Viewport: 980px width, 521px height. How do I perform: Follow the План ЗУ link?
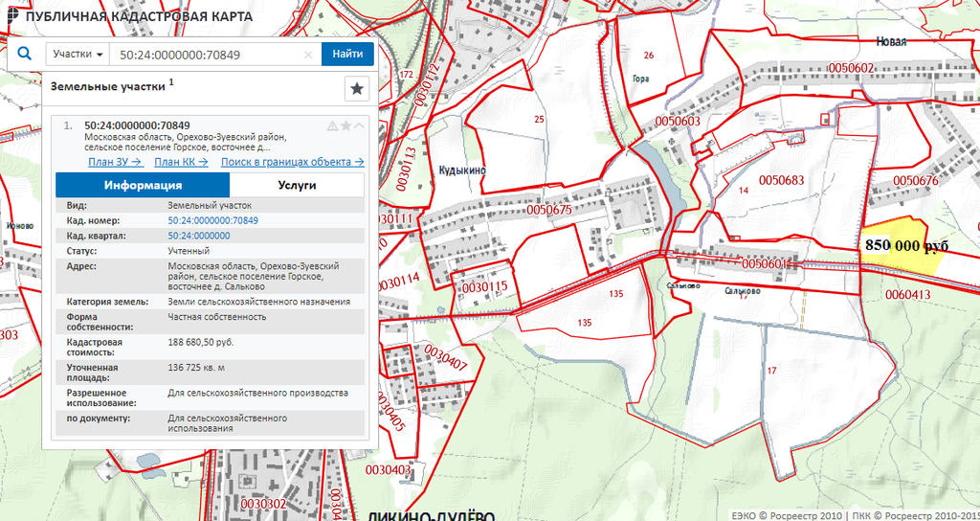coord(115,162)
